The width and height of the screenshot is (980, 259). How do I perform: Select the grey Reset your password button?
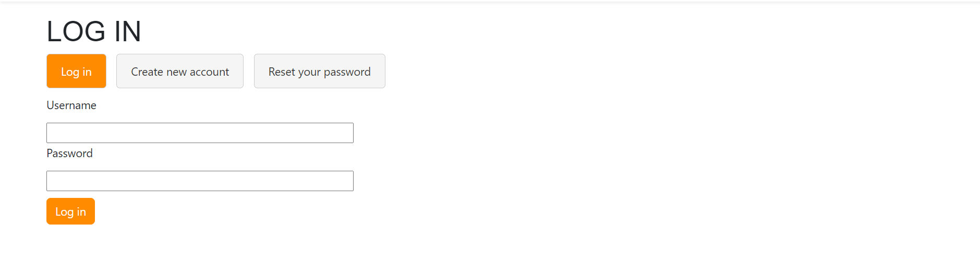coord(320,71)
